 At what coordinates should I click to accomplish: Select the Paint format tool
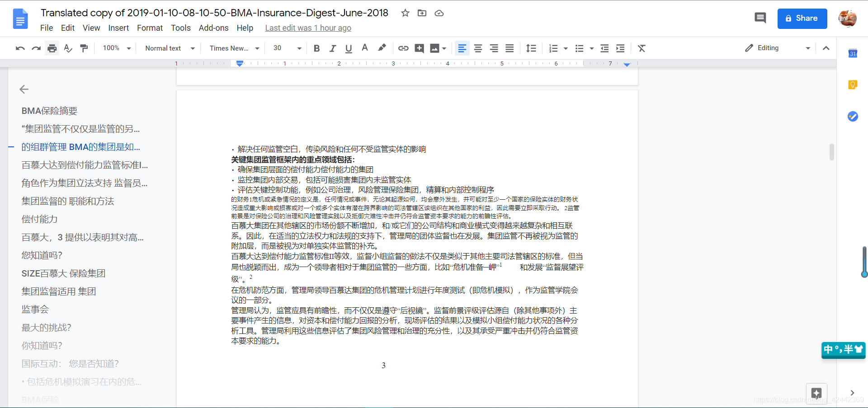coord(84,48)
